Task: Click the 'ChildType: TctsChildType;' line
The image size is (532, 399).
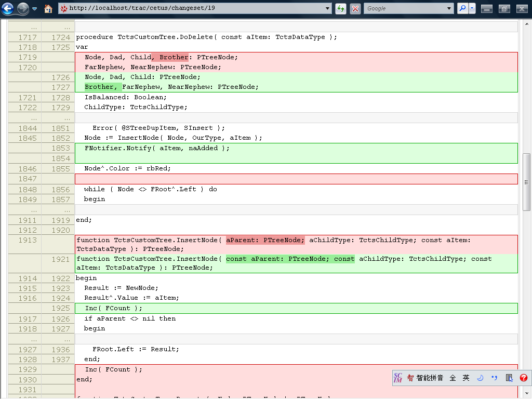Action: point(136,107)
